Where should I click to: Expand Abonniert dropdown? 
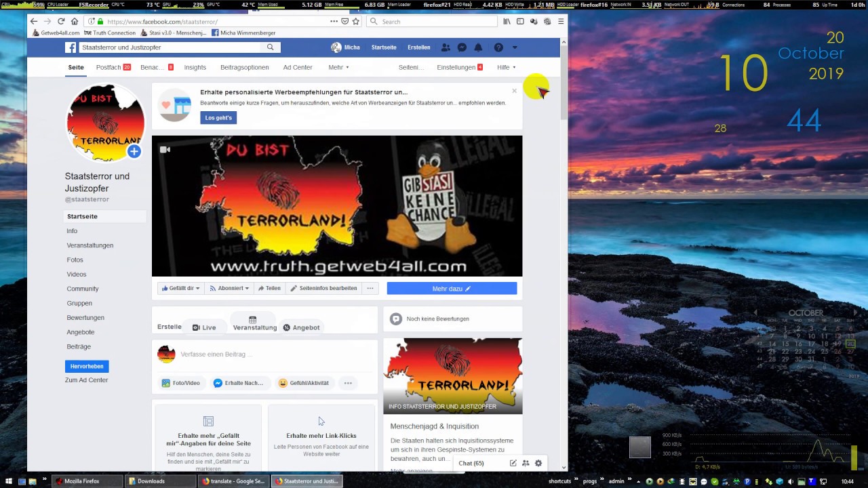pos(229,288)
